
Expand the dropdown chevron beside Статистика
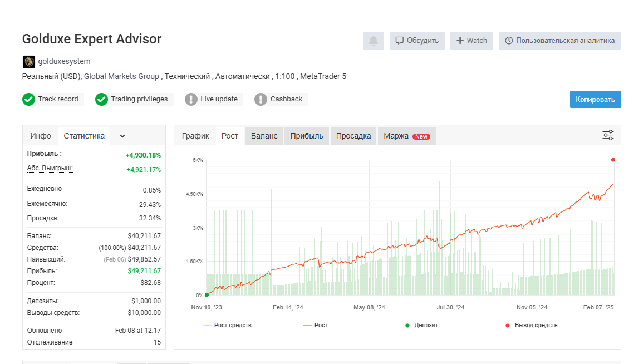(x=122, y=136)
